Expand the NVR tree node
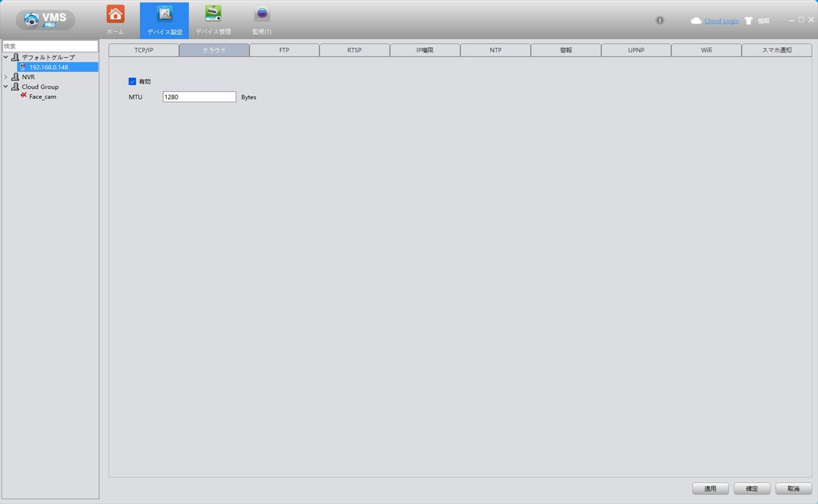The height and width of the screenshot is (504, 818). [6, 77]
